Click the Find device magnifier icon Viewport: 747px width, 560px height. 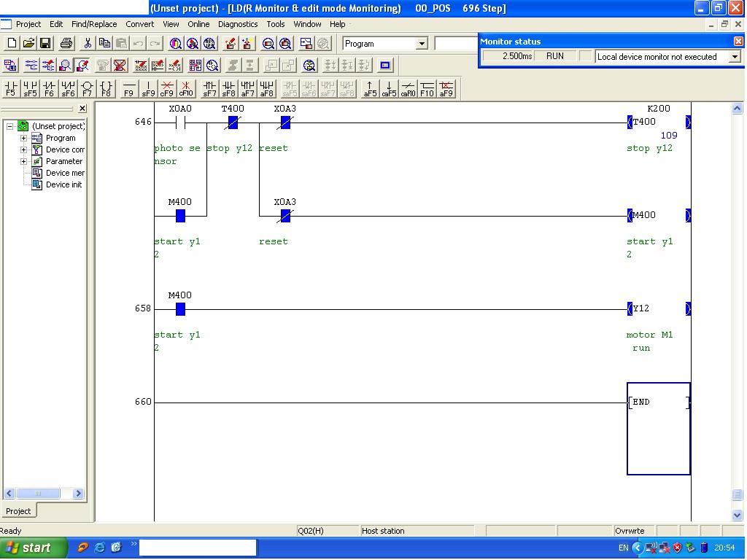click(x=174, y=44)
